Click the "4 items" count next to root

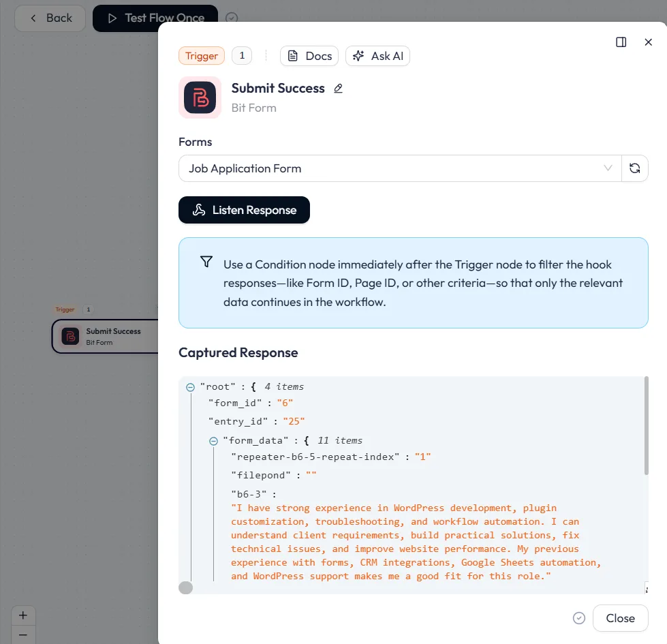coord(284,386)
